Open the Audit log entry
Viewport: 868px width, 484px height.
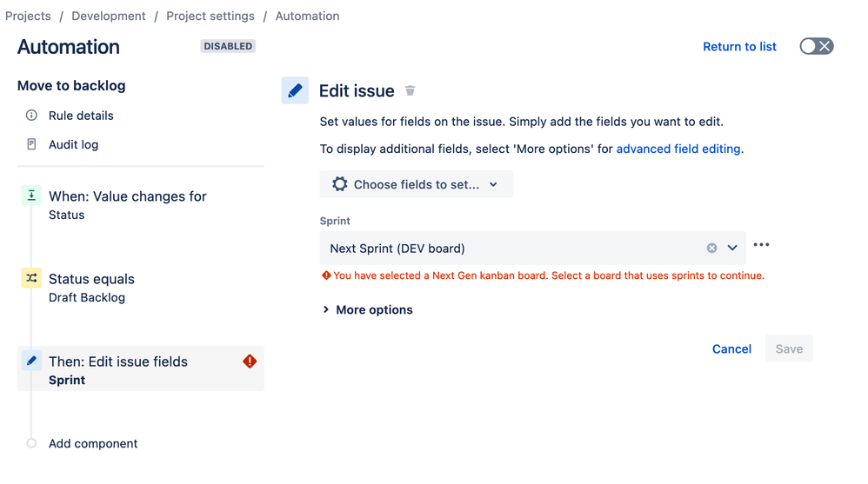(x=74, y=144)
